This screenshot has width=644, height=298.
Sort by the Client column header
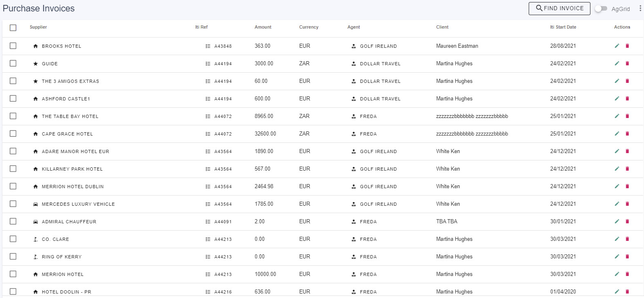pyautogui.click(x=442, y=27)
